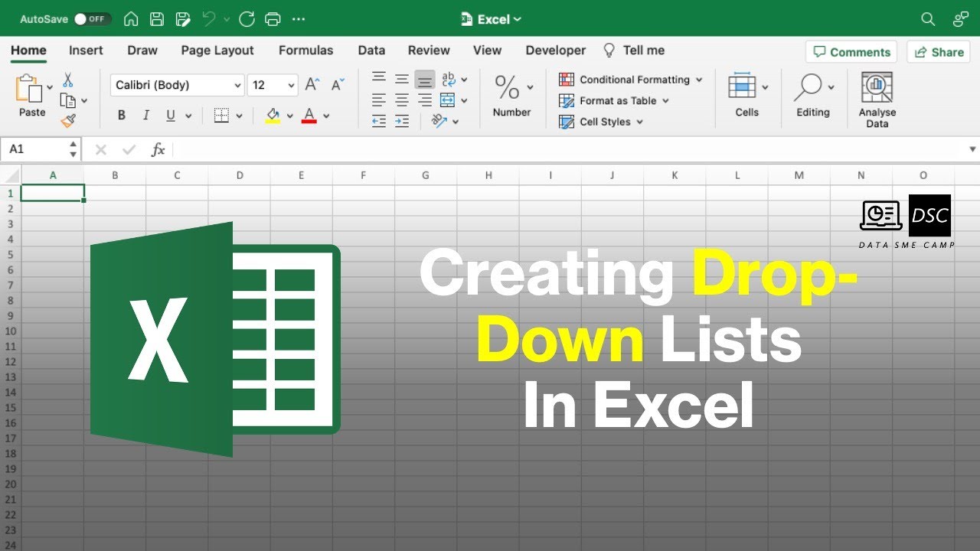Viewport: 980px width, 551px height.
Task: Copy the selected cells
Action: 67,100
